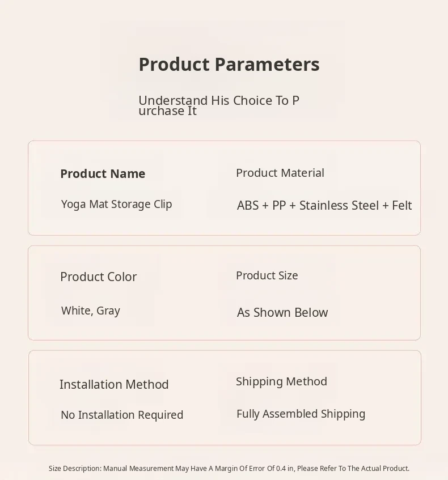Click the word 'Felt' in materials
The width and height of the screenshot is (448, 480).
coord(401,205)
